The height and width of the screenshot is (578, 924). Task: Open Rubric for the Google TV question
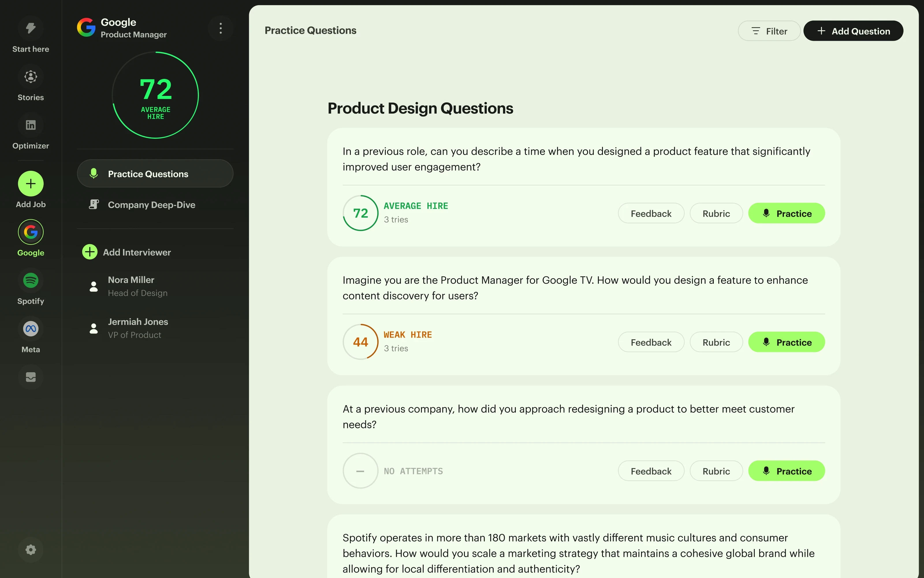coord(716,342)
